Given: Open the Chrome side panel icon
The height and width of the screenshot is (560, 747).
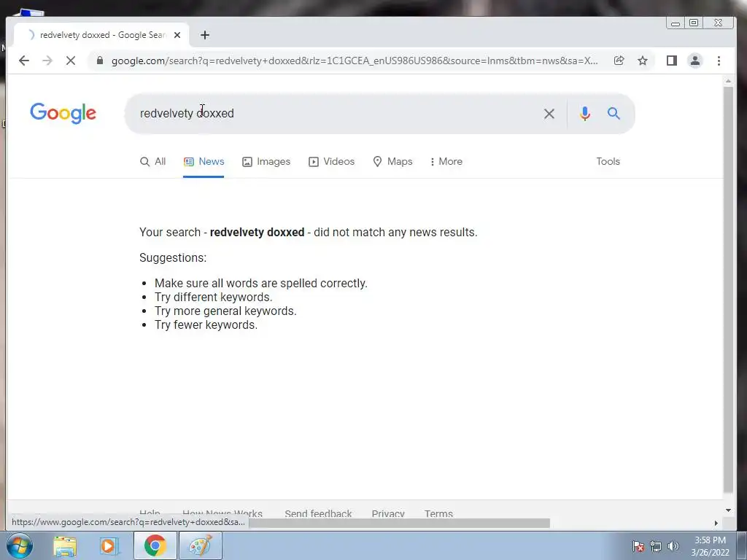Looking at the screenshot, I should 672,61.
